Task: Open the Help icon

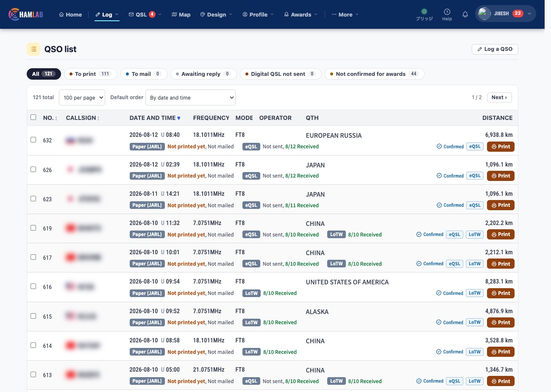Action: [447, 14]
